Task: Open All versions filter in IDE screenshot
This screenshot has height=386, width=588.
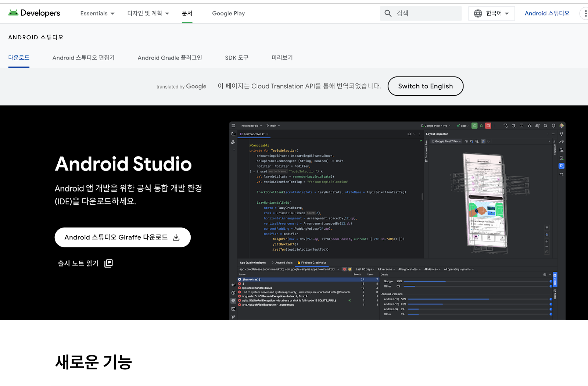Action: pyautogui.click(x=386, y=269)
